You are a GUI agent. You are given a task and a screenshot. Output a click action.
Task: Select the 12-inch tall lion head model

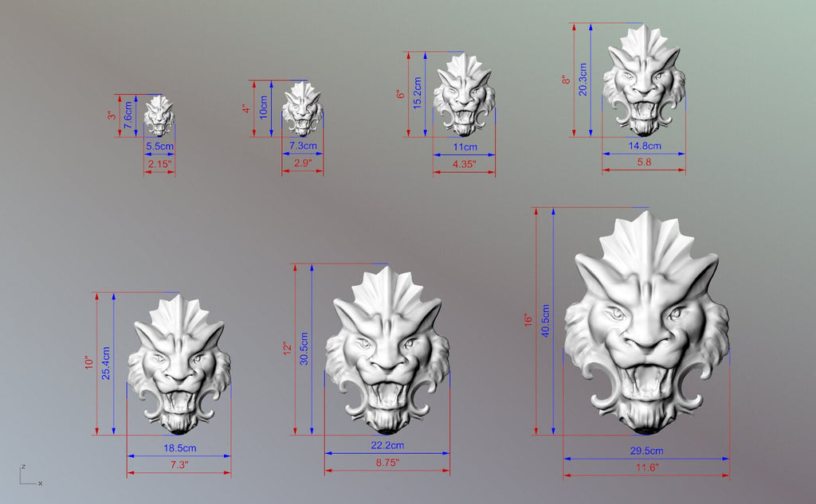[387, 350]
